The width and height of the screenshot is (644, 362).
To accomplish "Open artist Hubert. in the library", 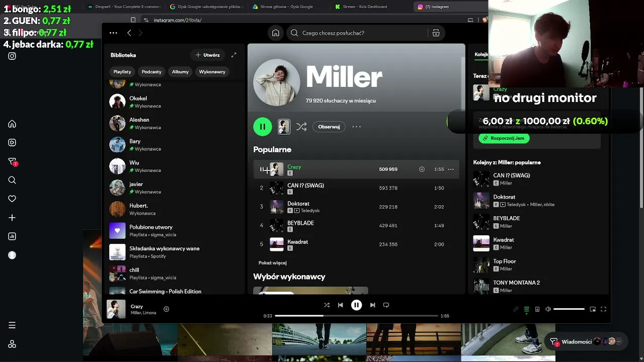I will point(173,209).
